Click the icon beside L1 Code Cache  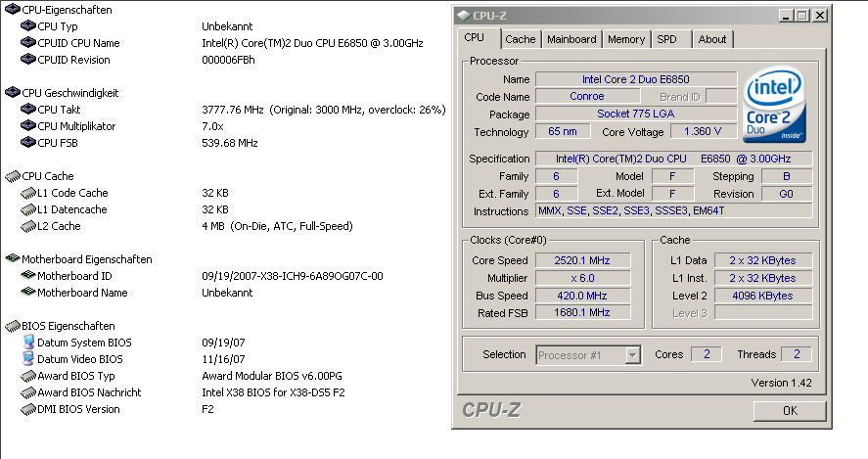tap(28, 193)
